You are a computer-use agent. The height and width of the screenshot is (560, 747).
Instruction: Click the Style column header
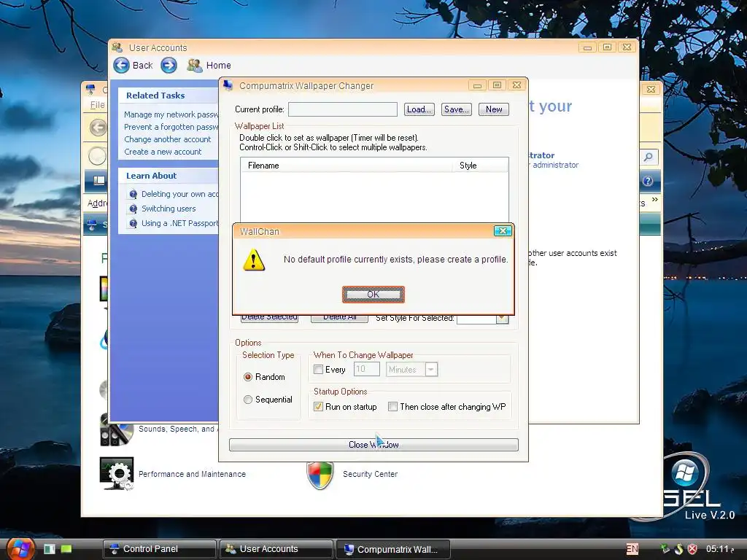coord(480,166)
